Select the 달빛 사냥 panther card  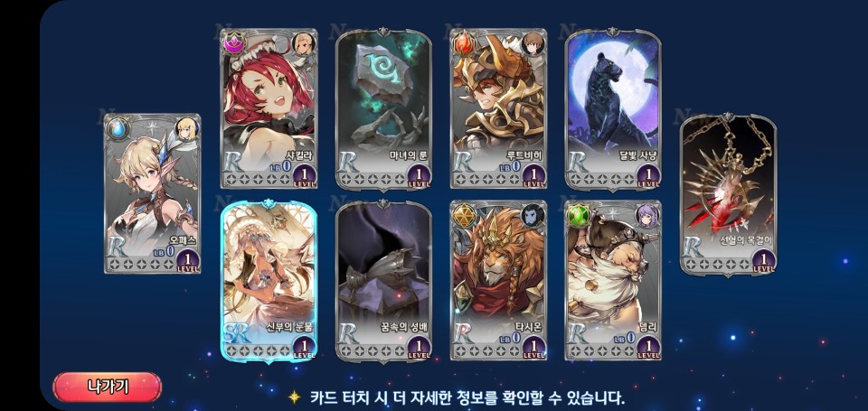(613, 109)
